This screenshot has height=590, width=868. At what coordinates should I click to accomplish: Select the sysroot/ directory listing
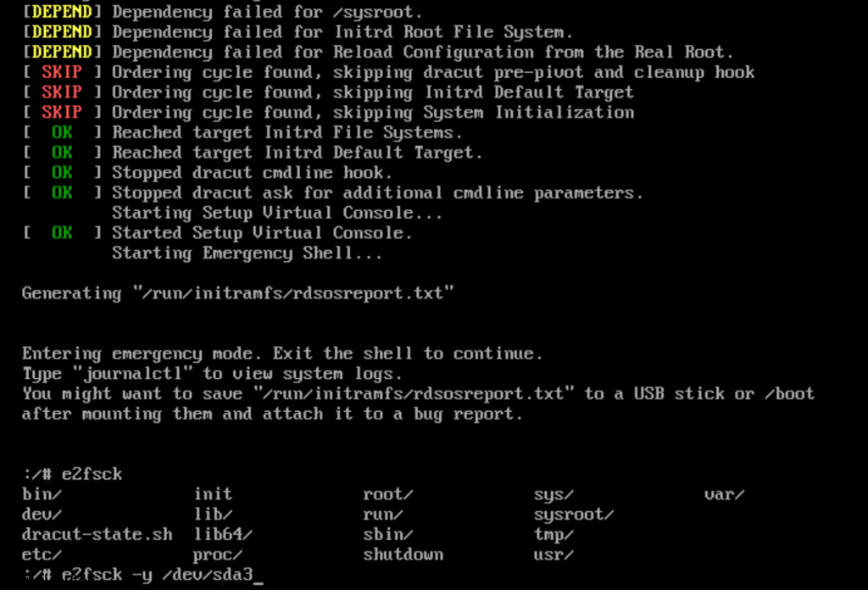click(x=574, y=515)
